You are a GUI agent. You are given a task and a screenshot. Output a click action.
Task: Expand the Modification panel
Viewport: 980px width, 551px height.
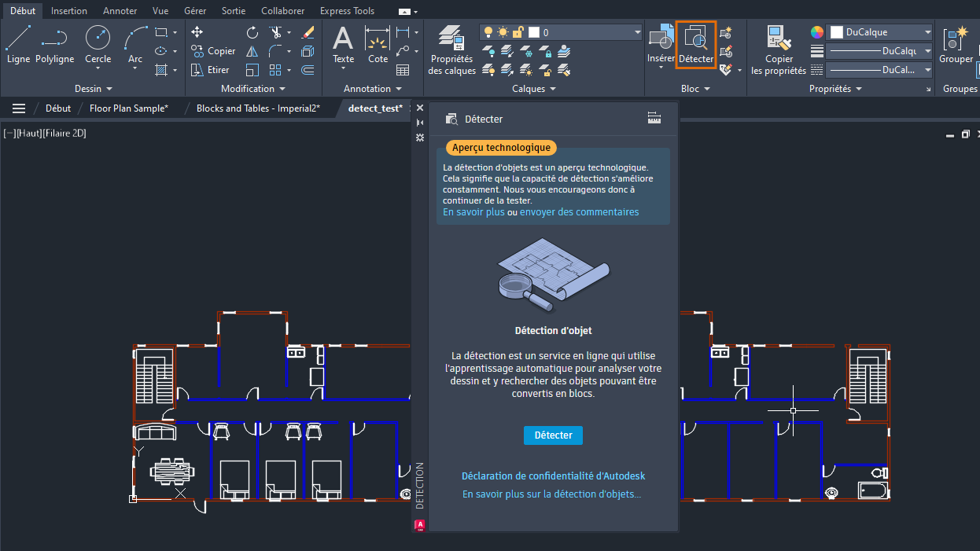(x=253, y=89)
